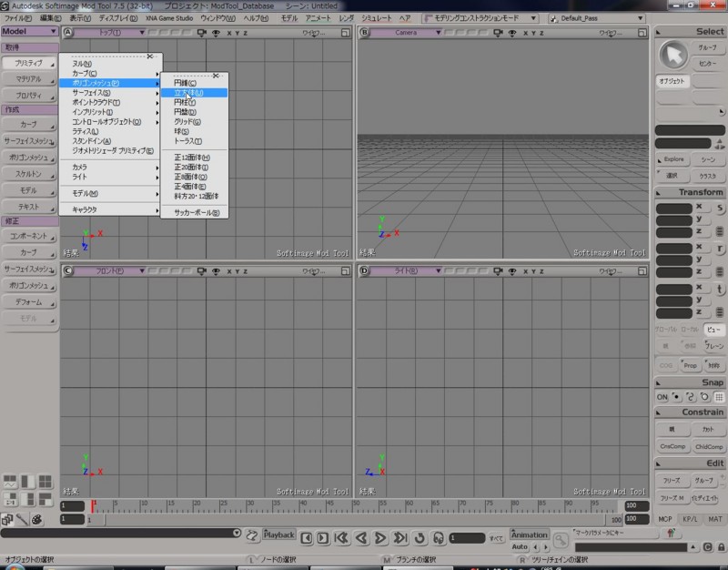Choose サーフェイス entry in primitive menu
728x570 pixels.
[x=110, y=93]
